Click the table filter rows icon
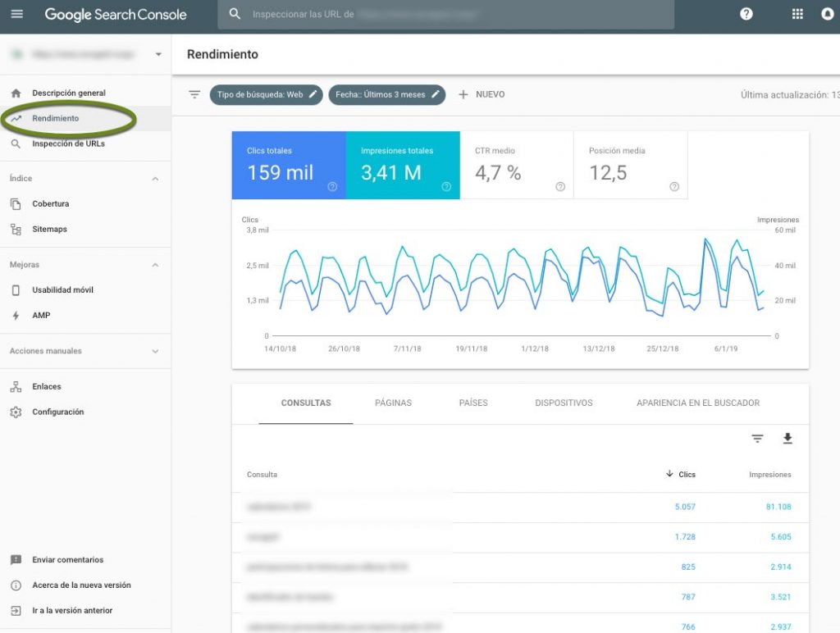Viewport: 840px width, 633px height. (757, 439)
